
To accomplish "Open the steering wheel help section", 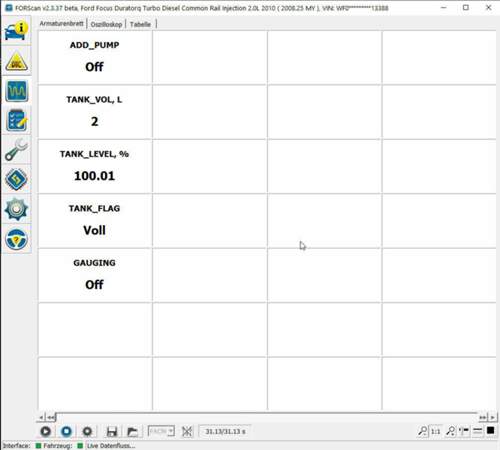I will point(16,239).
